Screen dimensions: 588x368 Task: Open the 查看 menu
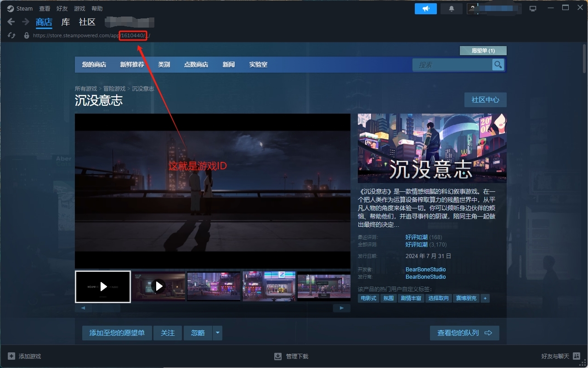coord(45,8)
